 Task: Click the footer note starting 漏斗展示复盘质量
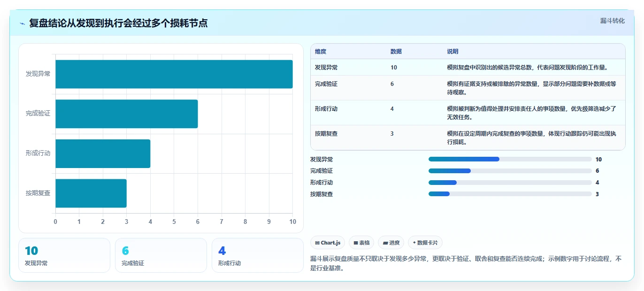click(466, 263)
